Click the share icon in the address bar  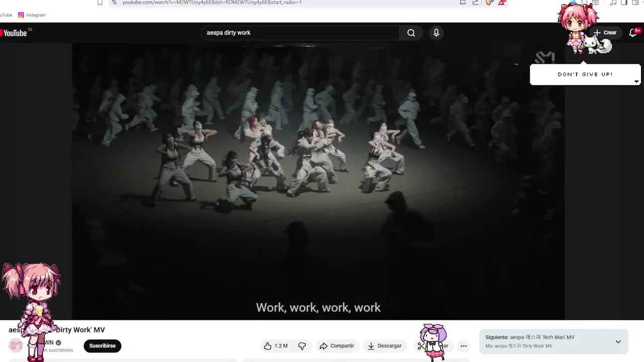tap(475, 3)
